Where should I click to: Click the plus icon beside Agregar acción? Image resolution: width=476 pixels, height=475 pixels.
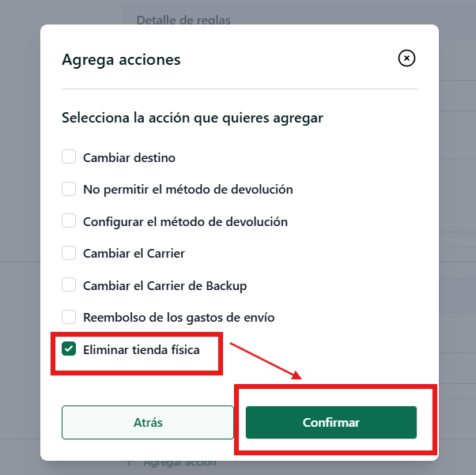pyautogui.click(x=130, y=463)
